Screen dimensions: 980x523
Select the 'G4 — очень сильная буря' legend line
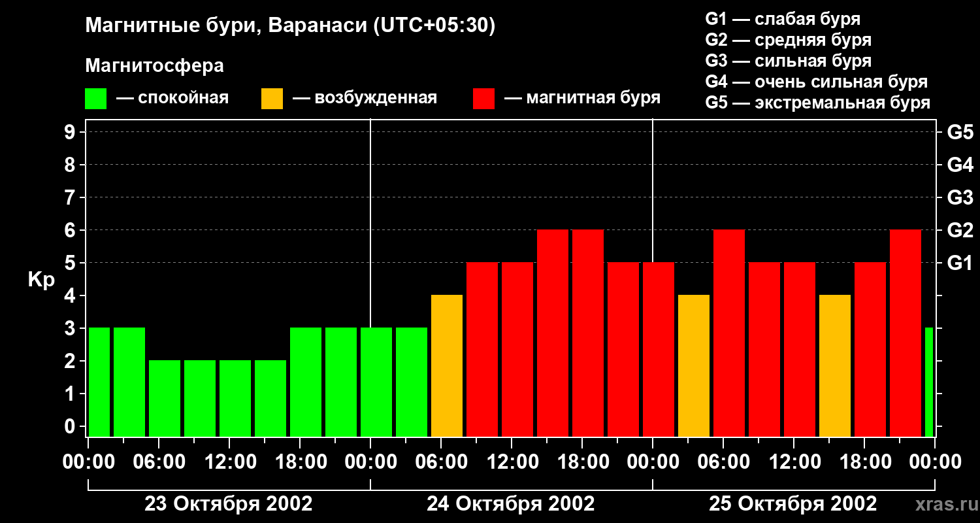coord(817,82)
